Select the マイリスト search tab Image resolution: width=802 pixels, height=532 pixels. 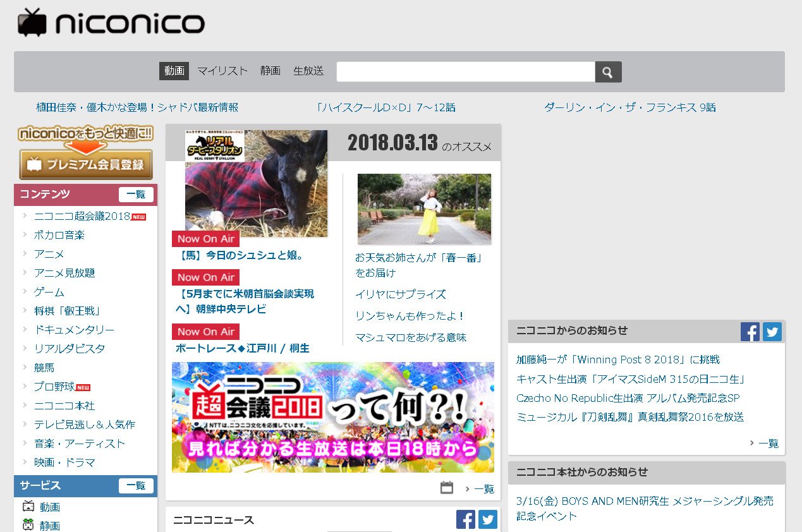222,71
